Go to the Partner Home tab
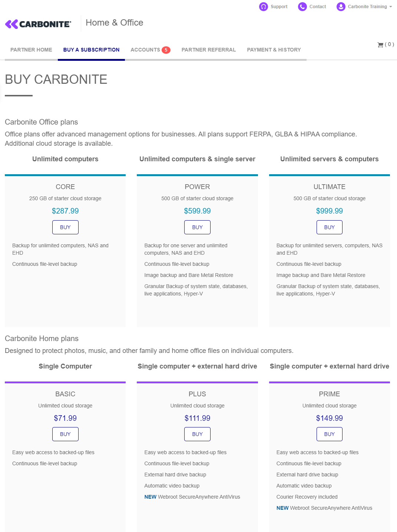Image resolution: width=397 pixels, height=532 pixels. (x=31, y=50)
